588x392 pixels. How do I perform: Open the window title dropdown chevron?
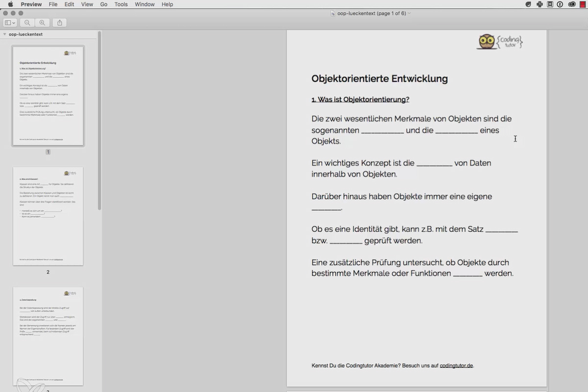409,13
